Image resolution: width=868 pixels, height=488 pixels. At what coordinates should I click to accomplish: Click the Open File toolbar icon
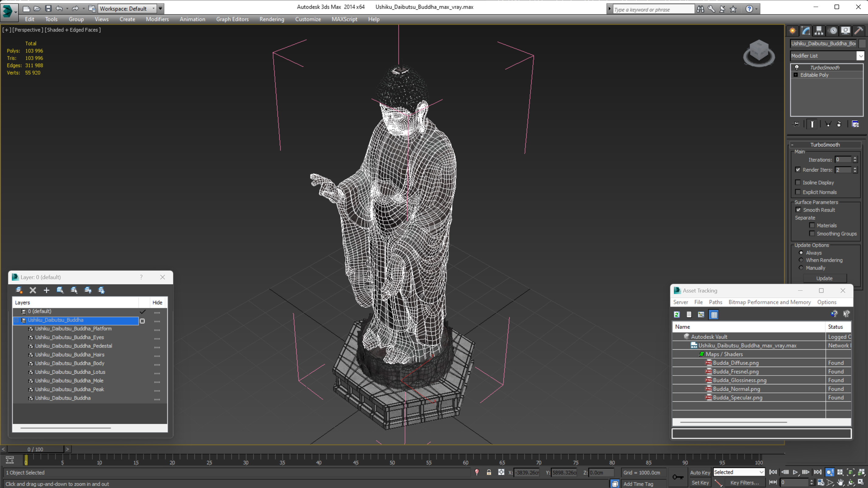[x=37, y=9]
